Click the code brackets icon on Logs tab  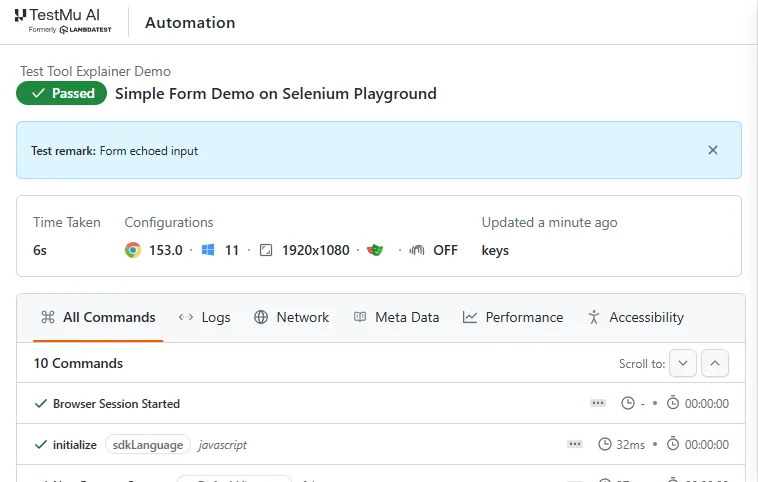click(186, 317)
